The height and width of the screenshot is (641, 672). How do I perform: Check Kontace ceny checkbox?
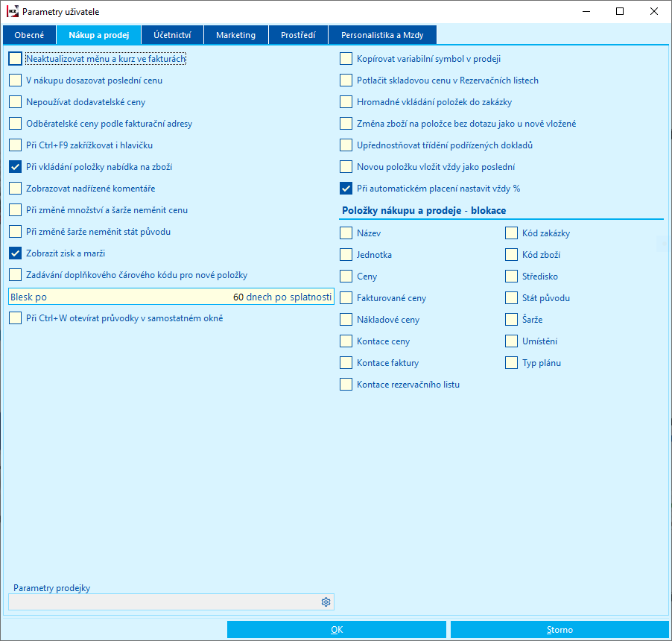point(346,341)
